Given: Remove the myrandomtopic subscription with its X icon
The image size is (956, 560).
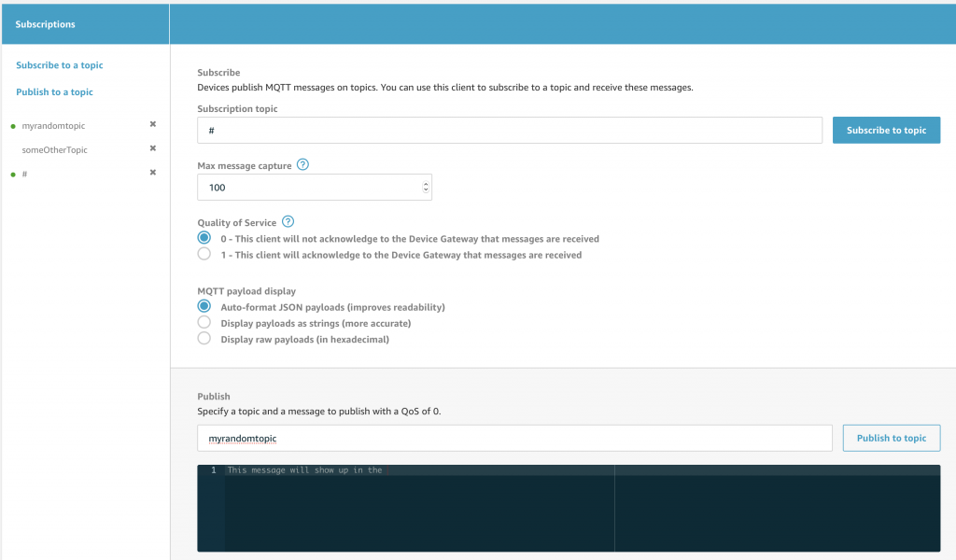Looking at the screenshot, I should [x=153, y=124].
